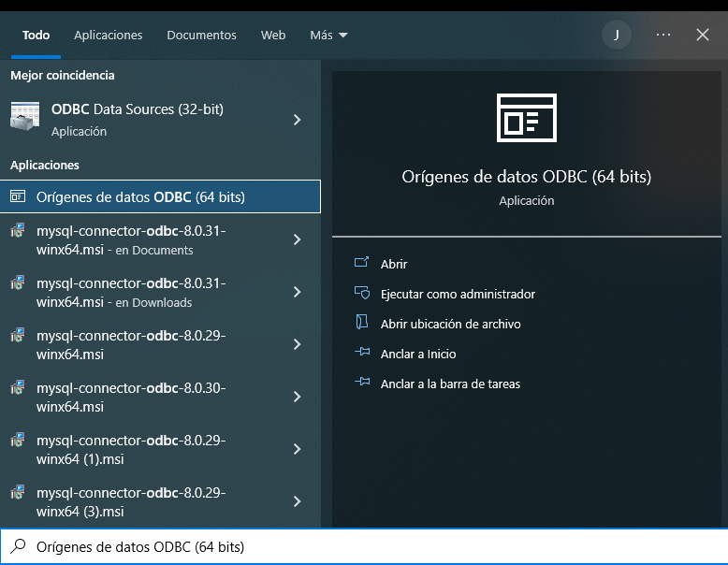
Task: Expand chevron for mysql-connector-odbc-8.0.30-winx64.msi
Action: click(x=298, y=397)
